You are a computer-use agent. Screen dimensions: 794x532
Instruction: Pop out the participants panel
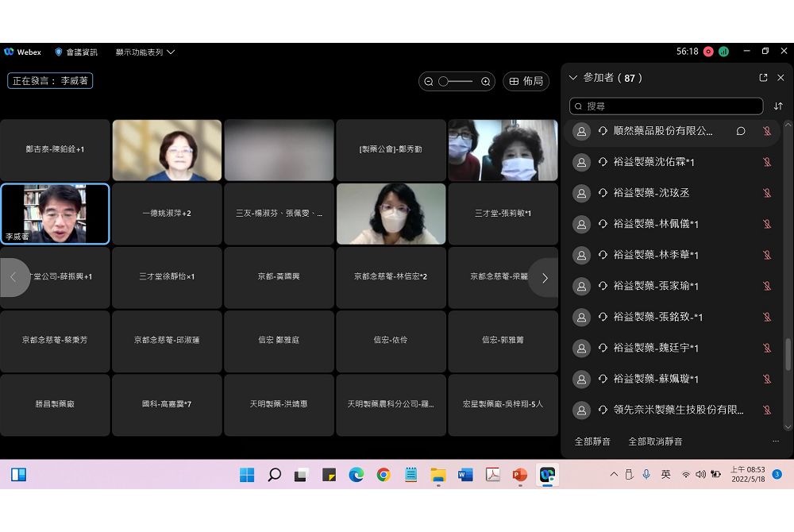pyautogui.click(x=763, y=78)
